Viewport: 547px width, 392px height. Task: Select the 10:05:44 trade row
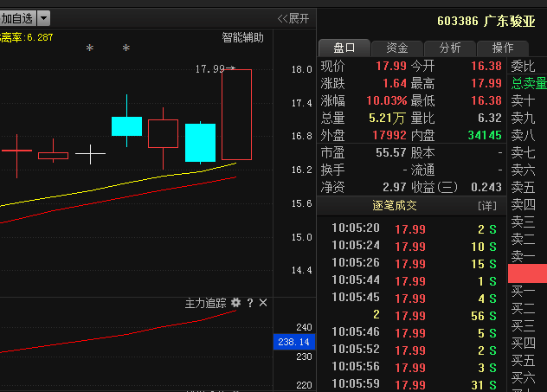click(x=412, y=281)
